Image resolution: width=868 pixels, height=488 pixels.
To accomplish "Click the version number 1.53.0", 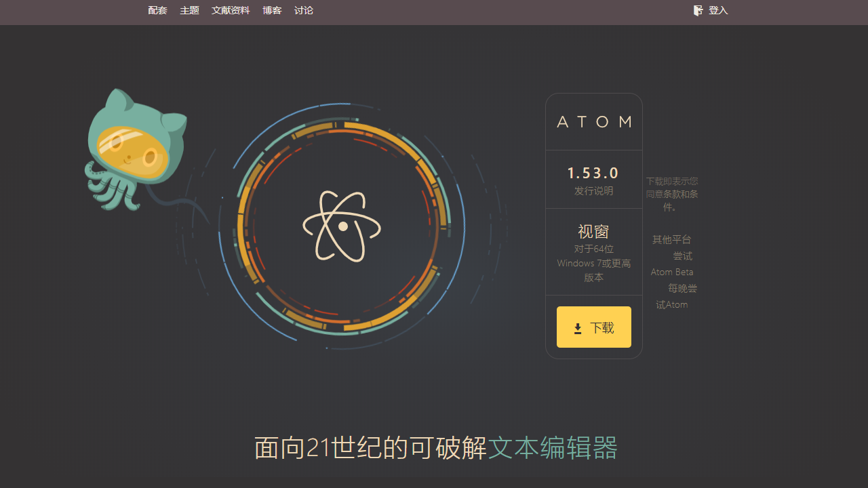I will coord(593,173).
